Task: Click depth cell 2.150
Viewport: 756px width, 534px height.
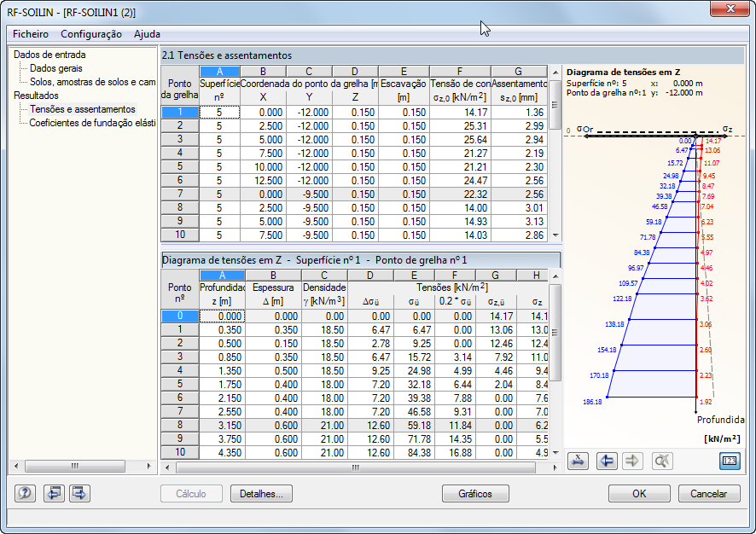Action: coord(222,398)
